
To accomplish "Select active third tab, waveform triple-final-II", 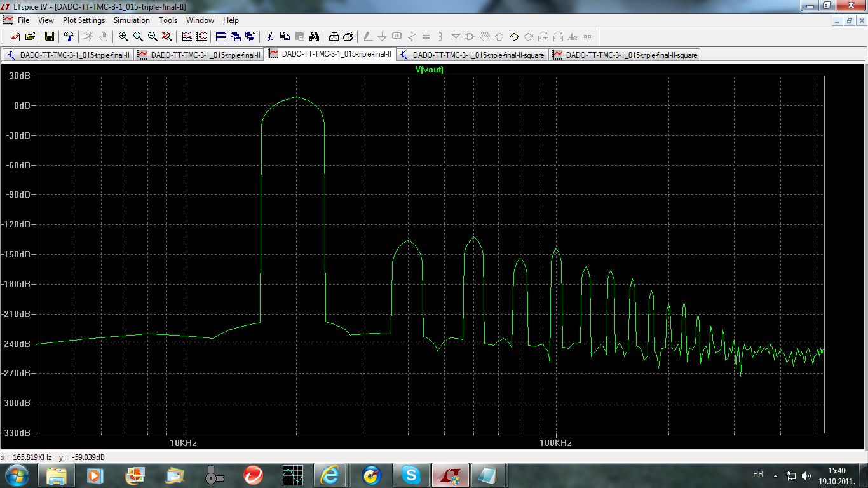I will point(330,55).
